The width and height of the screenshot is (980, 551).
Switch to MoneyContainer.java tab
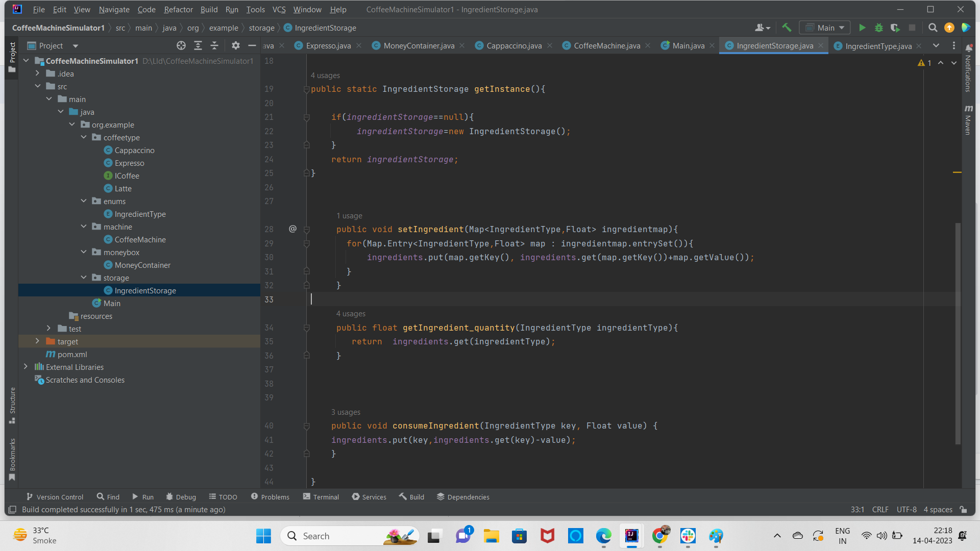[x=419, y=46]
